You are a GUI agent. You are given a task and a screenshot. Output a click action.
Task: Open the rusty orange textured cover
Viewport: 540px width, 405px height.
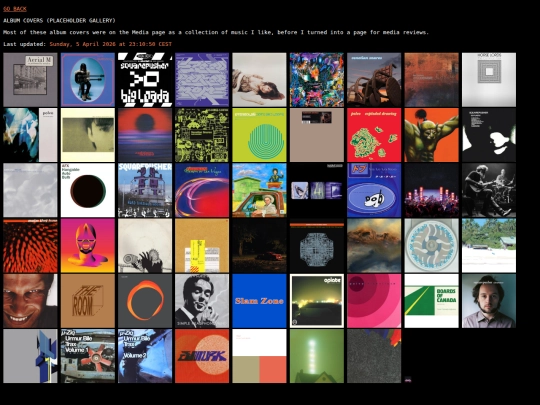click(x=432, y=80)
